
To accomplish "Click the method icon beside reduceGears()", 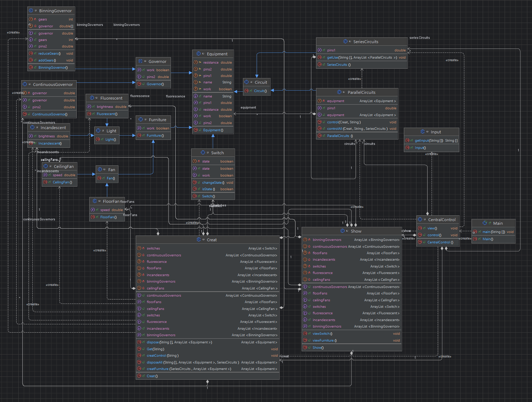I will (31, 54).
